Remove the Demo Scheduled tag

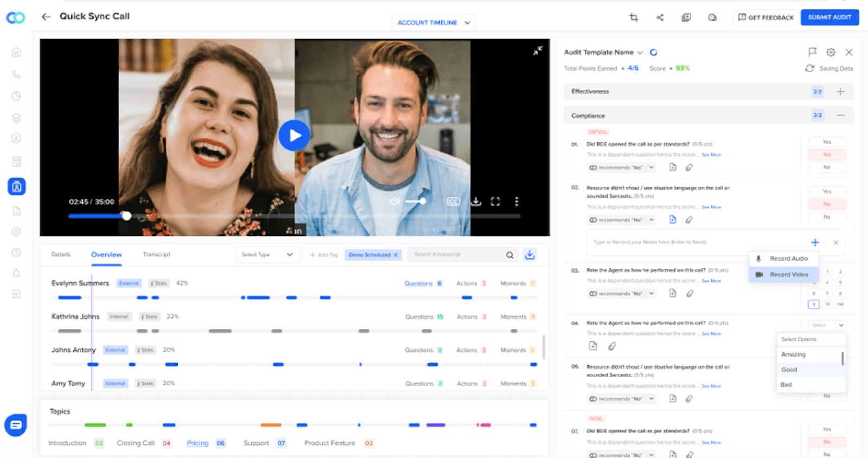395,255
